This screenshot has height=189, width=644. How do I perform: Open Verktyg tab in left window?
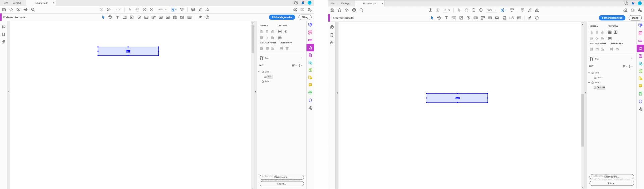pyautogui.click(x=17, y=3)
